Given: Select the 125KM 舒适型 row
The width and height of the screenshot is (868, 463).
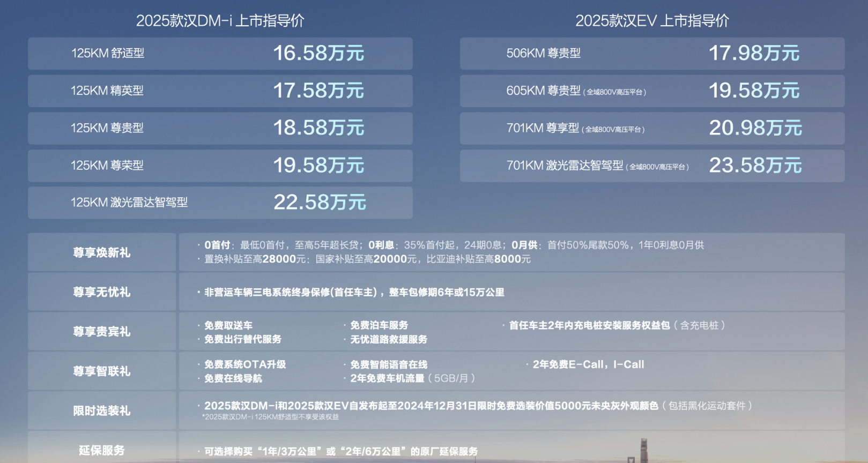Looking at the screenshot, I should coord(220,53).
